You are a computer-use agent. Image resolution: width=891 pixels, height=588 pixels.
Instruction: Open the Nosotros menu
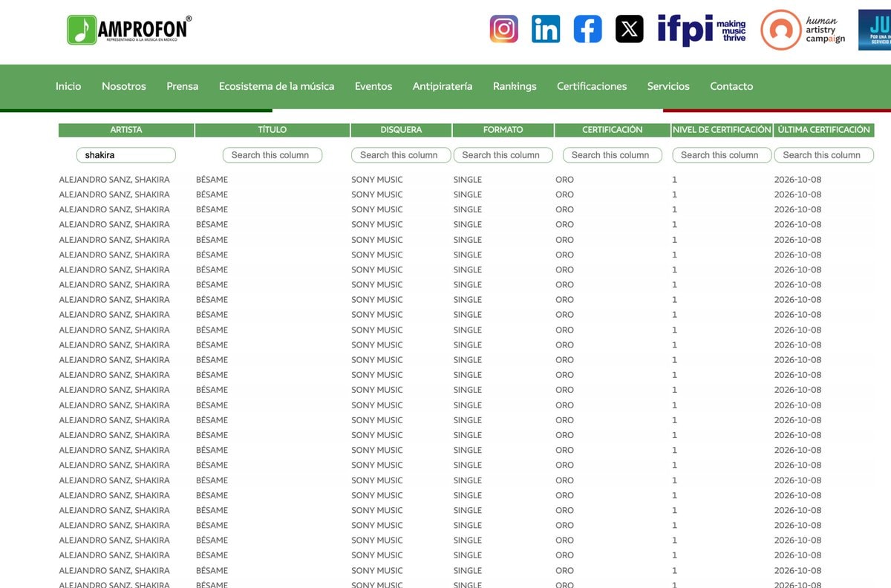[124, 86]
